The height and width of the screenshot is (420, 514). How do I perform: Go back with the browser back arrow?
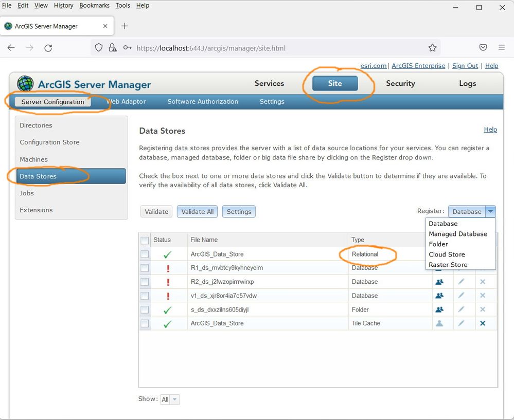pos(11,48)
